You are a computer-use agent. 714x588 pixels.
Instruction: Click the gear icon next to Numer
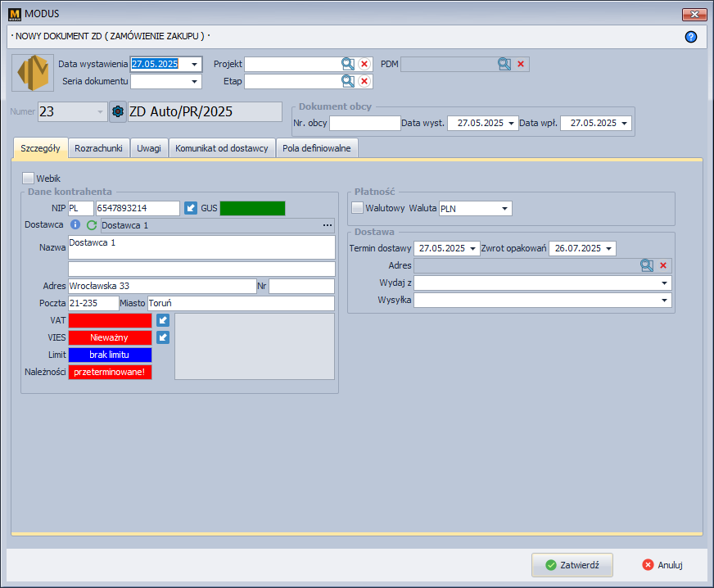coord(118,112)
